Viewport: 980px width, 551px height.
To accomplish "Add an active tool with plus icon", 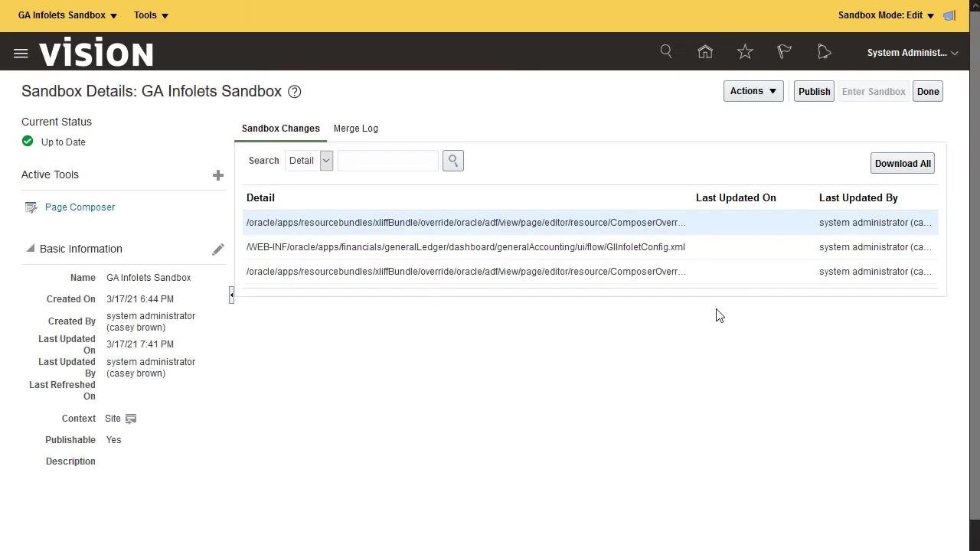I will [218, 175].
